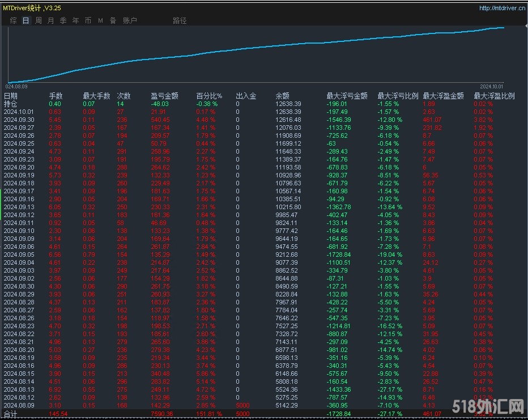Click the 路径 path tab
The image size is (528, 420).
click(180, 20)
